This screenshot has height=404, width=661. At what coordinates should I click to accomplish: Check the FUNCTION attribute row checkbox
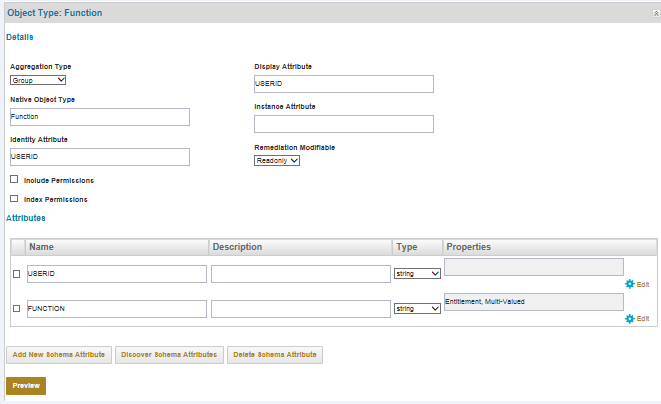coord(16,309)
